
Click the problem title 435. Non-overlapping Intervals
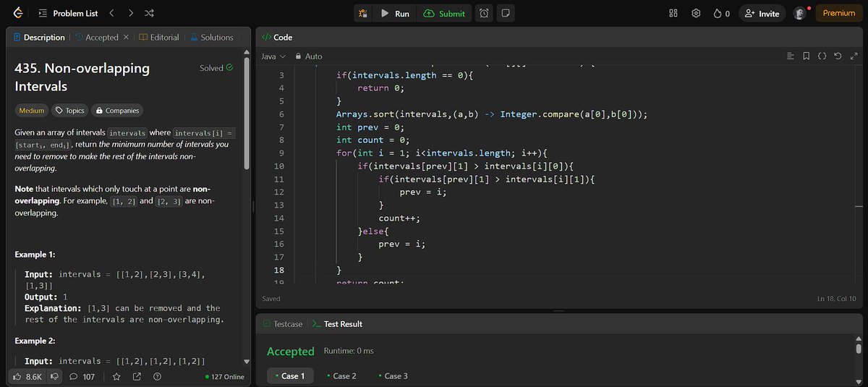point(82,77)
